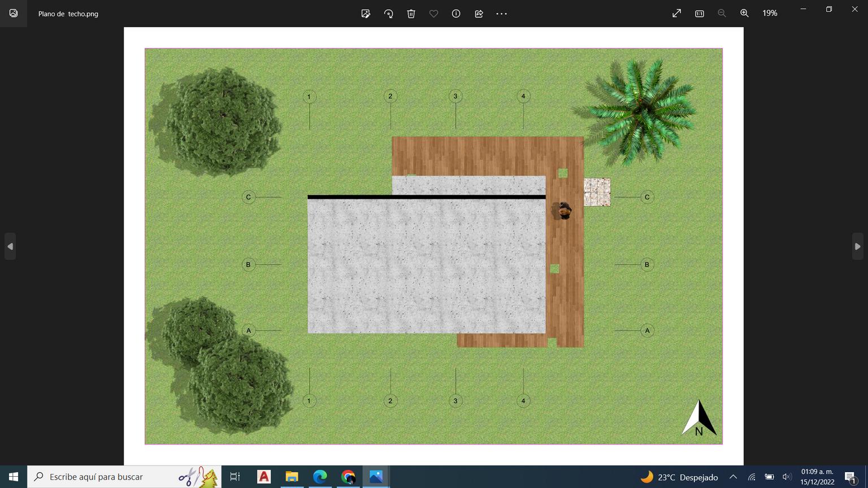Go to the next image arrow
This screenshot has height=488, width=868.
[857, 246]
